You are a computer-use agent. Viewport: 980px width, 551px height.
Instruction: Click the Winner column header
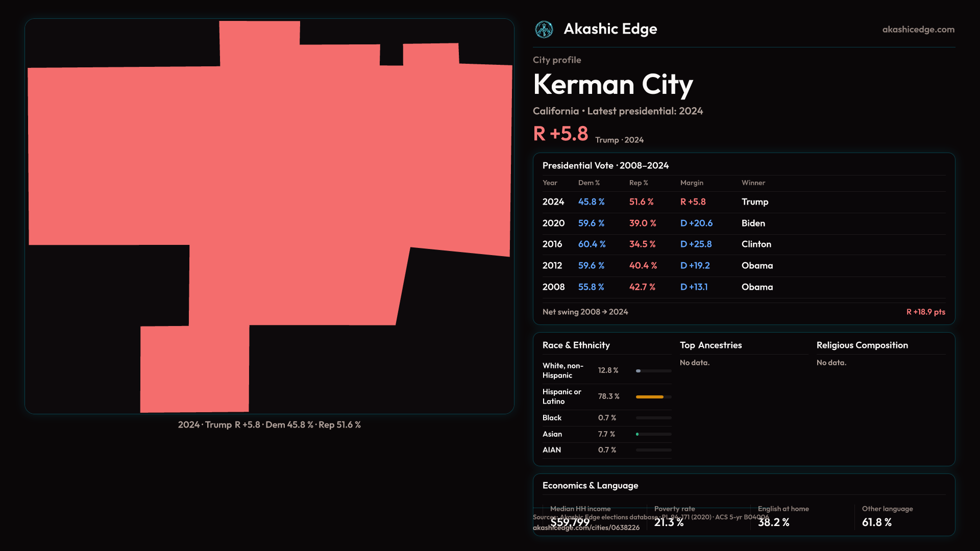(x=753, y=183)
